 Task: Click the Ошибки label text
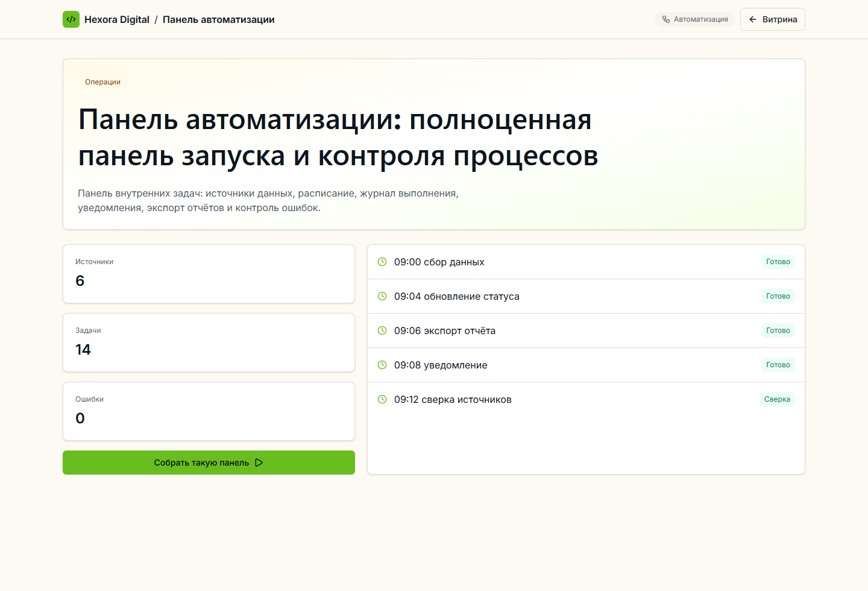[89, 399]
